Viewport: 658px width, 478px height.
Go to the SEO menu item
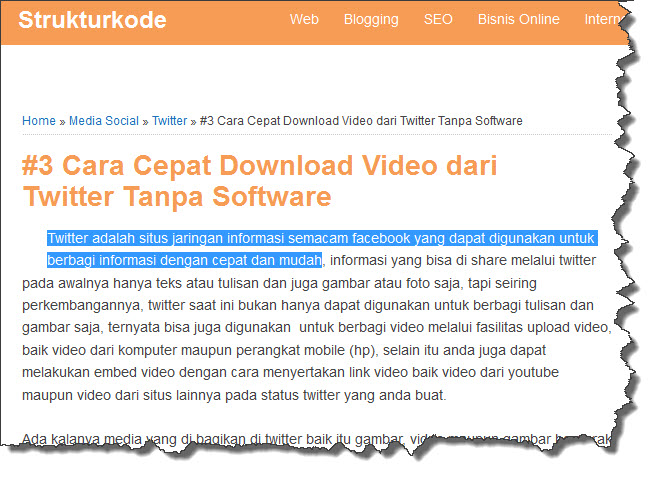click(x=438, y=19)
